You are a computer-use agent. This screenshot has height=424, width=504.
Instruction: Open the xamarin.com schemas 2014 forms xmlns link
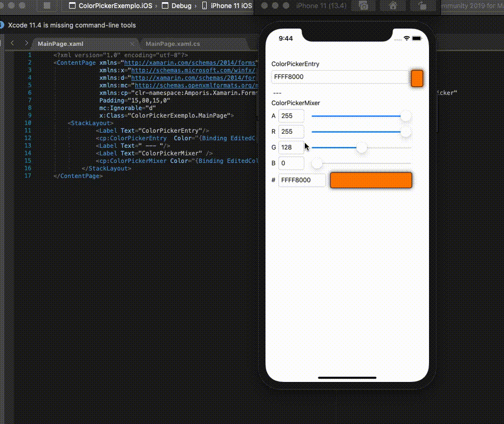(x=189, y=63)
